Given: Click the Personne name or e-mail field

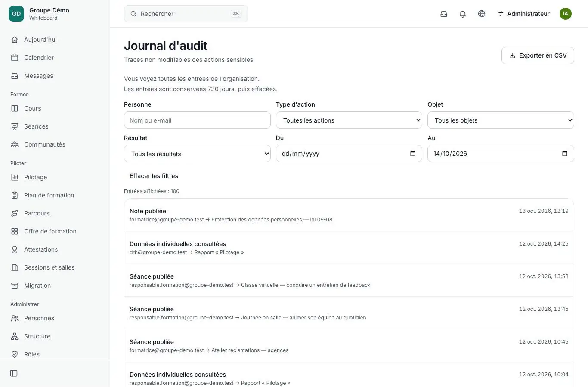Looking at the screenshot, I should (x=197, y=120).
